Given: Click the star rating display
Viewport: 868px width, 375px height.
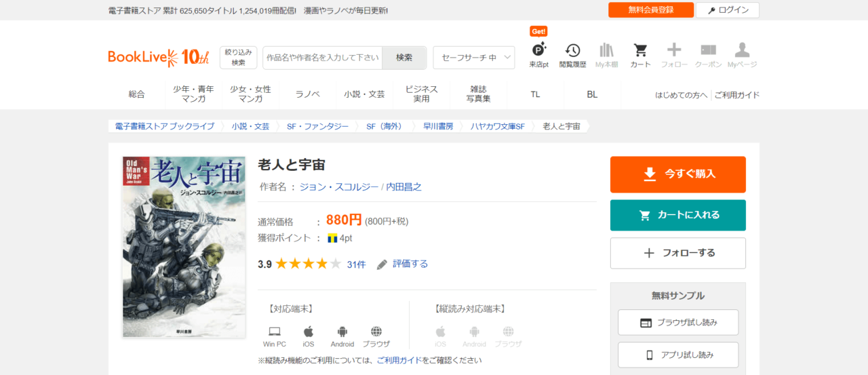Looking at the screenshot, I should 308,264.
